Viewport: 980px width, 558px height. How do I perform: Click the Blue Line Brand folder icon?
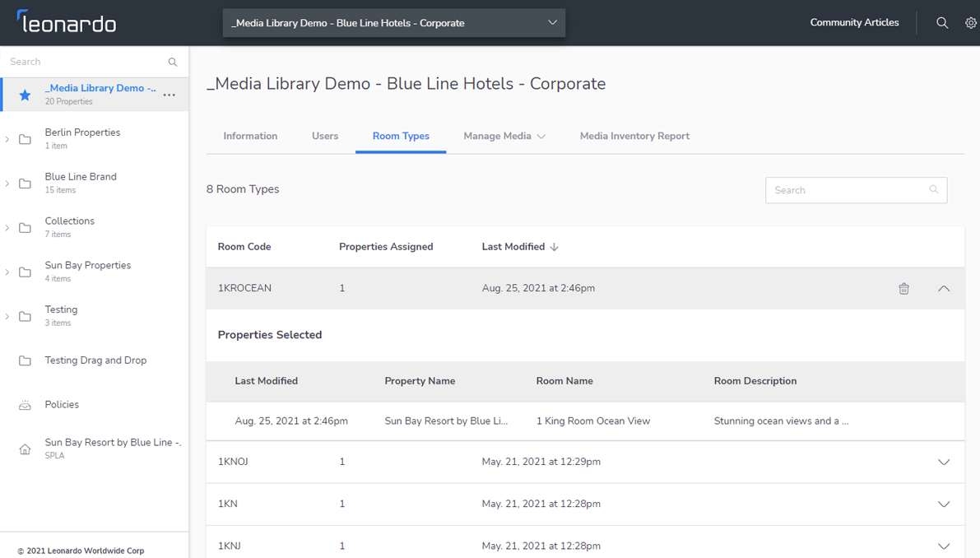[x=25, y=184]
